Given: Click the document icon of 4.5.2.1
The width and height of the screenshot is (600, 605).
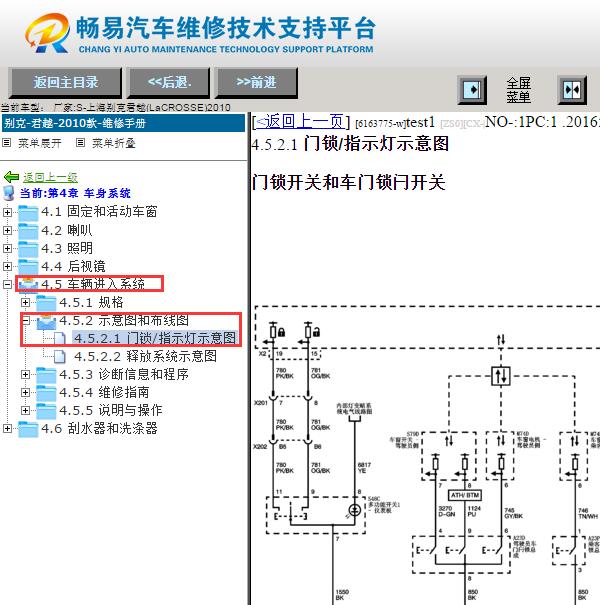Looking at the screenshot, I should pyautogui.click(x=60, y=338).
